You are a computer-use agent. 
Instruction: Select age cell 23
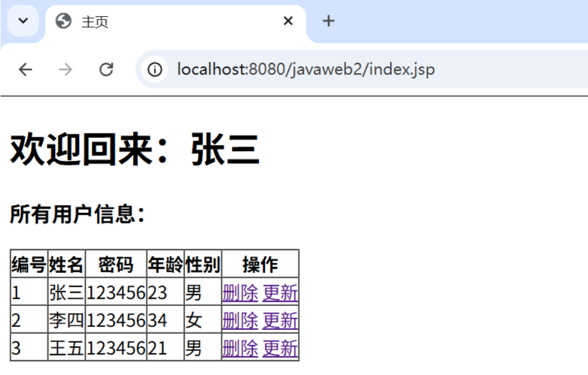165,293
